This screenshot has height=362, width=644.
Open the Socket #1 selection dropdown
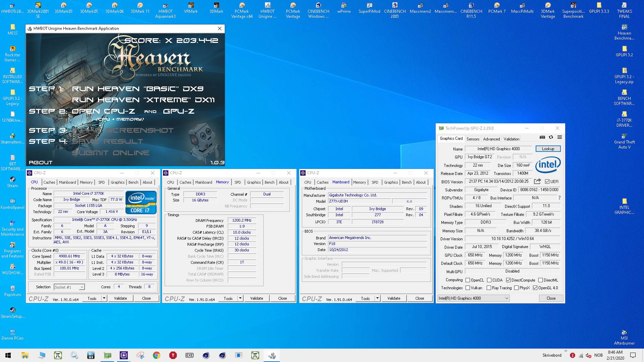point(69,287)
